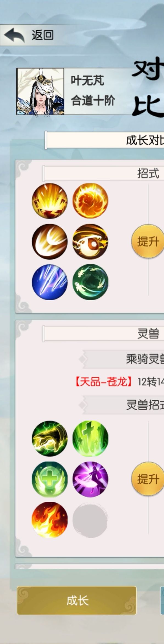Image resolution: width=164 pixels, height=644 pixels.
Task: Select the green lightning beast skill icon
Action: point(49,439)
